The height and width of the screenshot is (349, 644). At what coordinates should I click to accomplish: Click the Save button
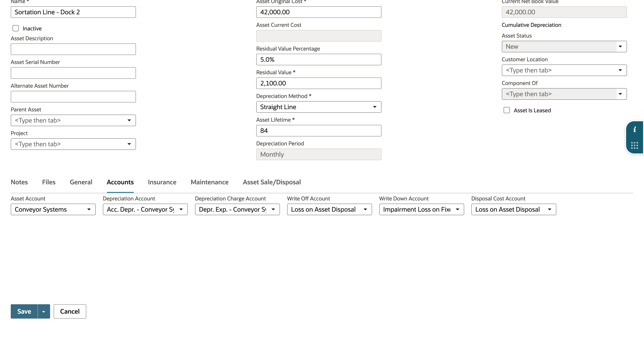(x=24, y=311)
